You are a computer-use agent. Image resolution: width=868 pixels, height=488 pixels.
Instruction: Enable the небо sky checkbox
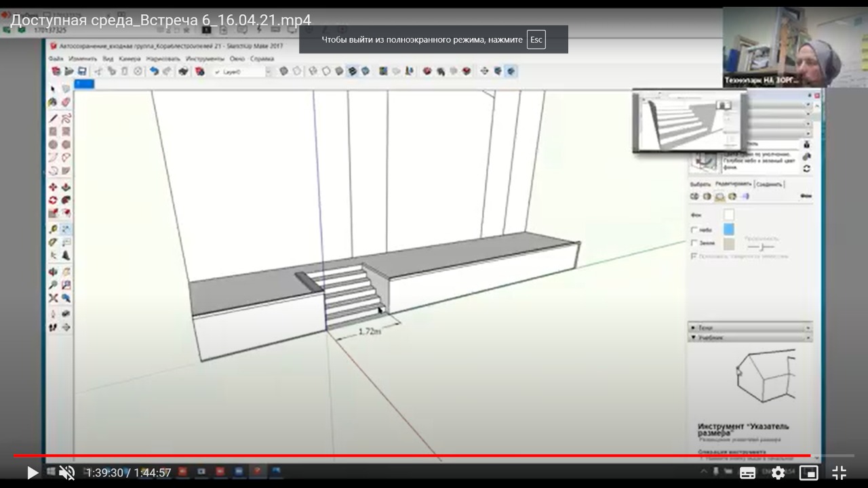[x=694, y=230]
